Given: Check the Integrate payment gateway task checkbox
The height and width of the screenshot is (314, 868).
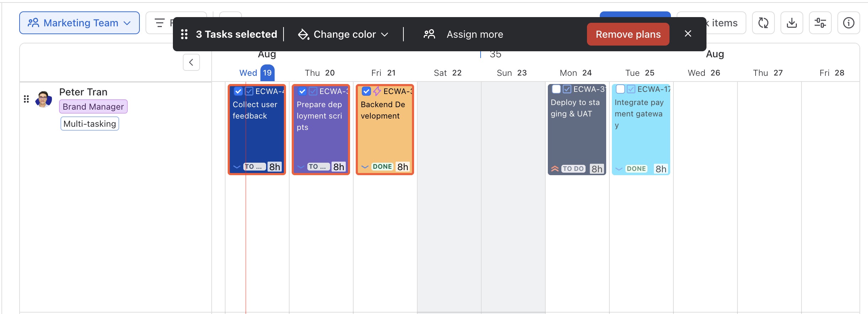Looking at the screenshot, I should tap(620, 89).
